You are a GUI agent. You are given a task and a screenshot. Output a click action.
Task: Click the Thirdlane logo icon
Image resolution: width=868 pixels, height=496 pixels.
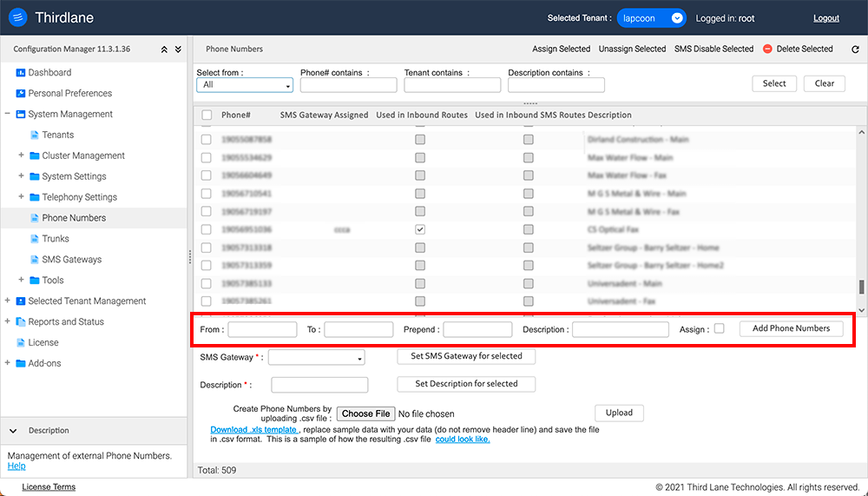[17, 17]
